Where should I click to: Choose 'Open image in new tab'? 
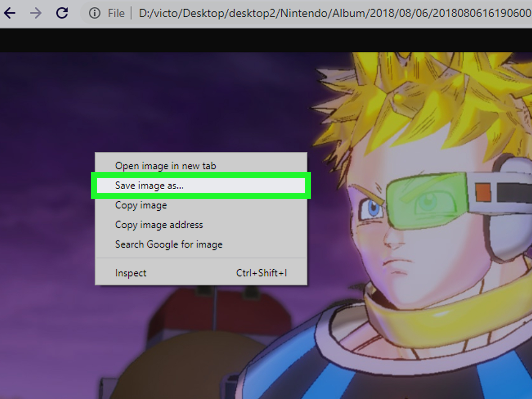[201, 166]
